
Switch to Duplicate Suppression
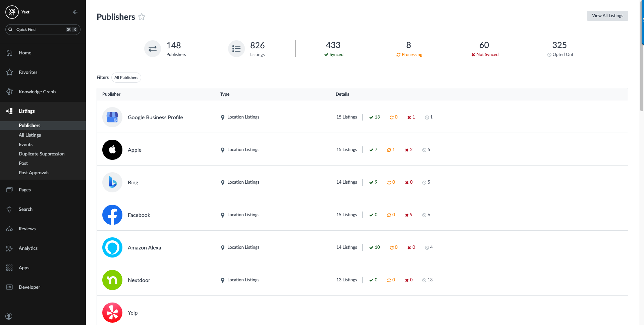[x=41, y=153]
